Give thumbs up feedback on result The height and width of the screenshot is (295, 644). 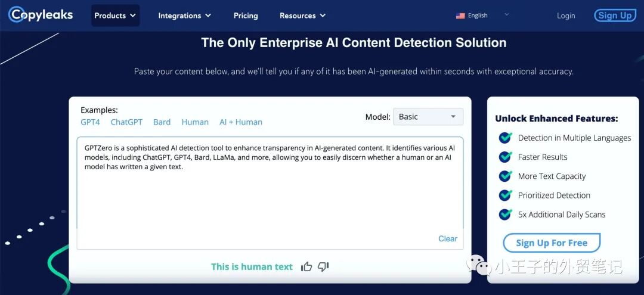[306, 267]
